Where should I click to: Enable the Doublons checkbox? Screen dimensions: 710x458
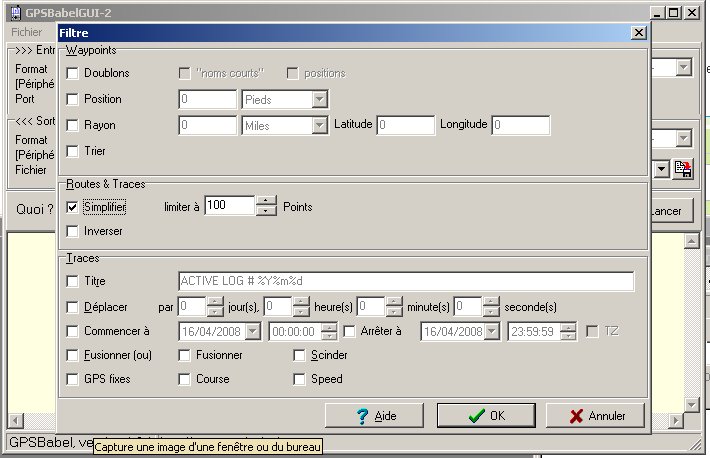pyautogui.click(x=73, y=73)
